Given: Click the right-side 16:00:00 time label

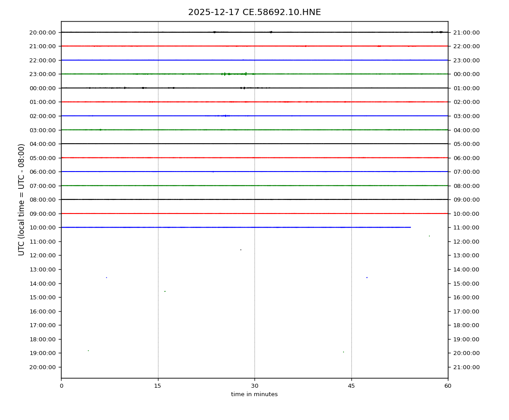Looking at the screenshot, I should [x=467, y=298].
